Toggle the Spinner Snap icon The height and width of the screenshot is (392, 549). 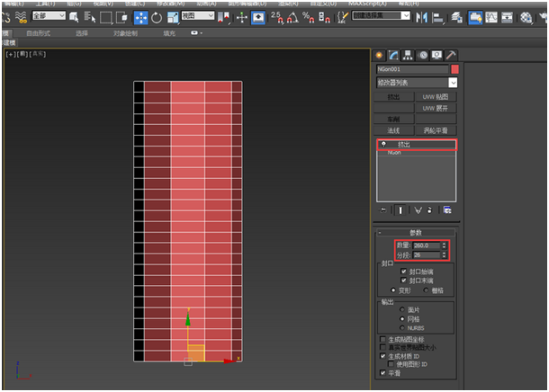[324, 17]
